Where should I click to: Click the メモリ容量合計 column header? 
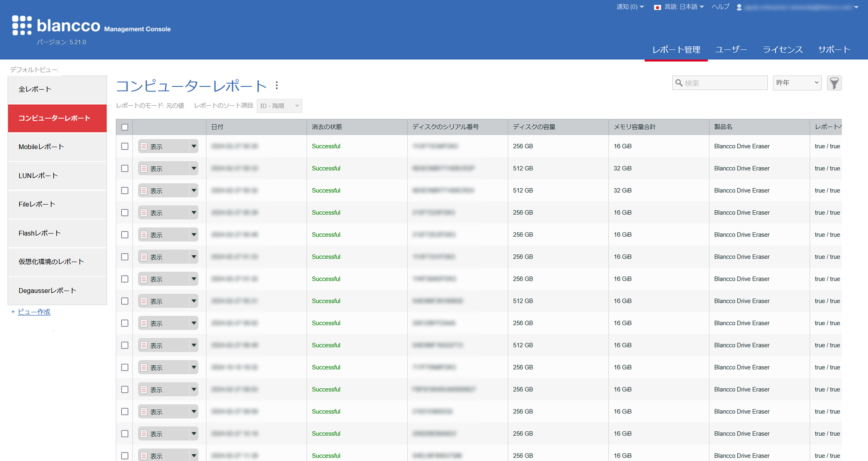pos(659,127)
